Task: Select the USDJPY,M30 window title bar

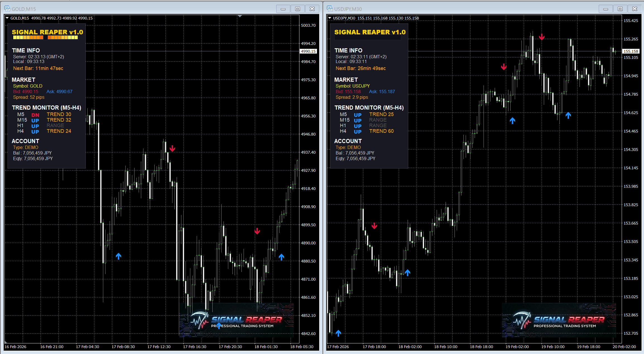Action: [460, 9]
